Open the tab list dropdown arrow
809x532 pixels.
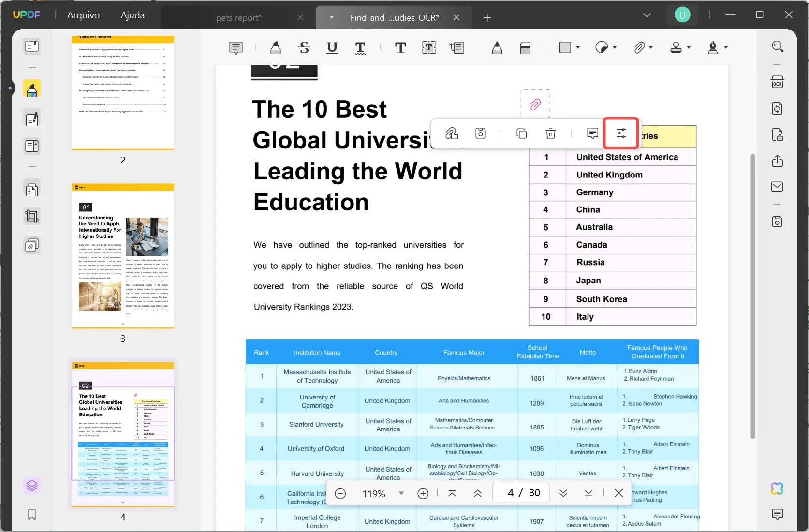coord(647,15)
